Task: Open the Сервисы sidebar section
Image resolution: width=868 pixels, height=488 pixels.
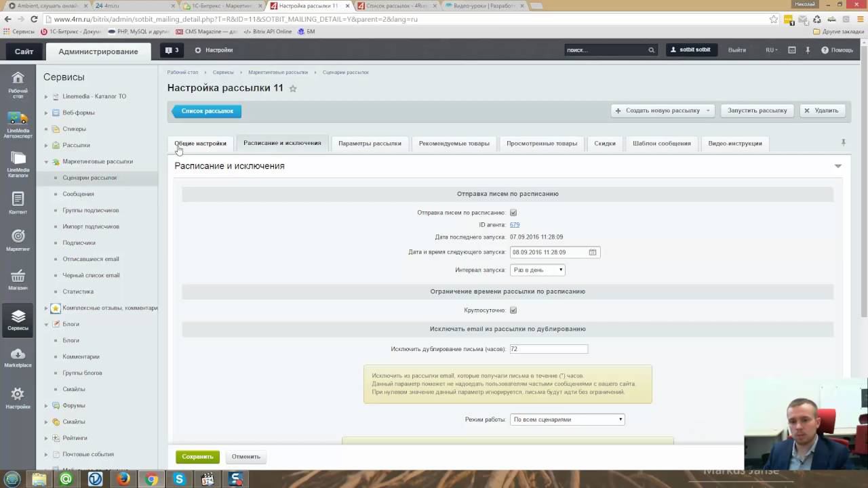Action: [x=18, y=320]
